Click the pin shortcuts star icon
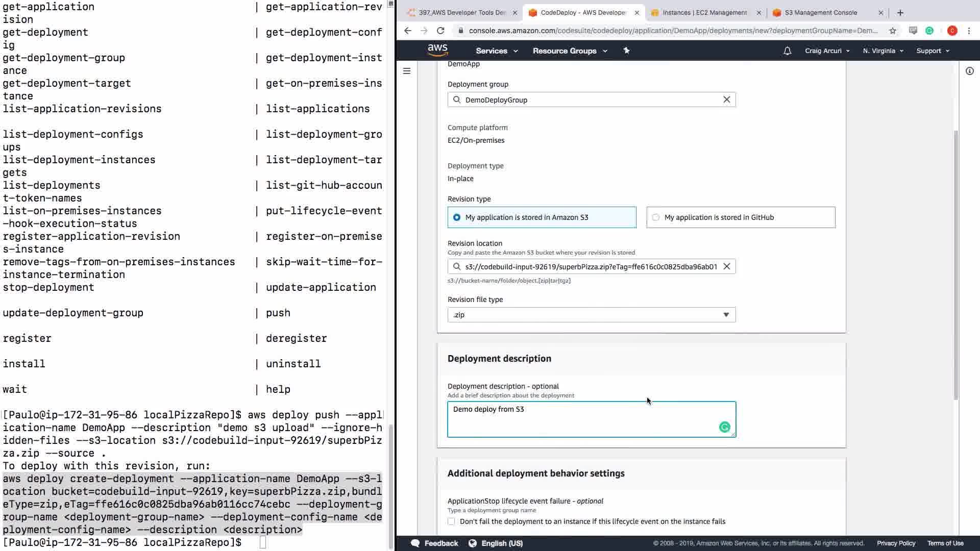 coord(626,51)
